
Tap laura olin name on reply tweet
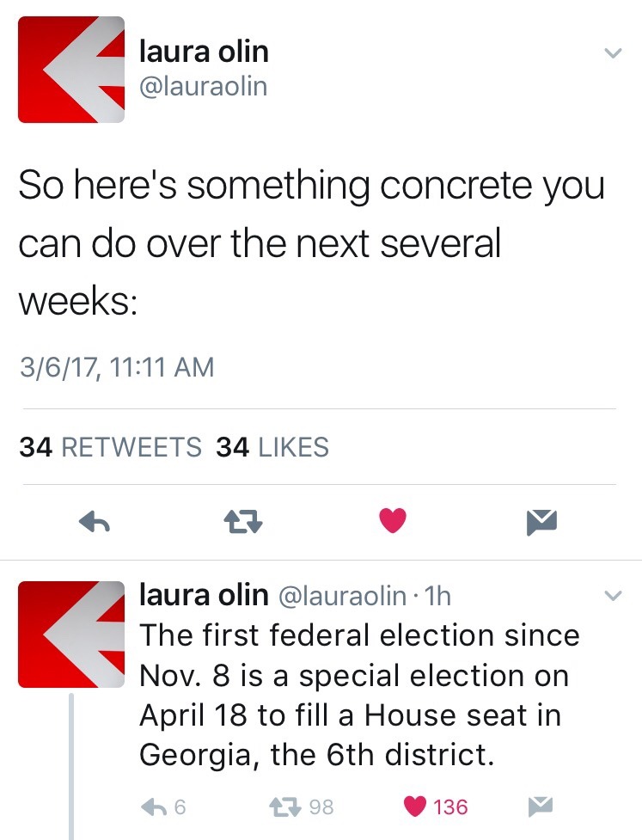(204, 594)
